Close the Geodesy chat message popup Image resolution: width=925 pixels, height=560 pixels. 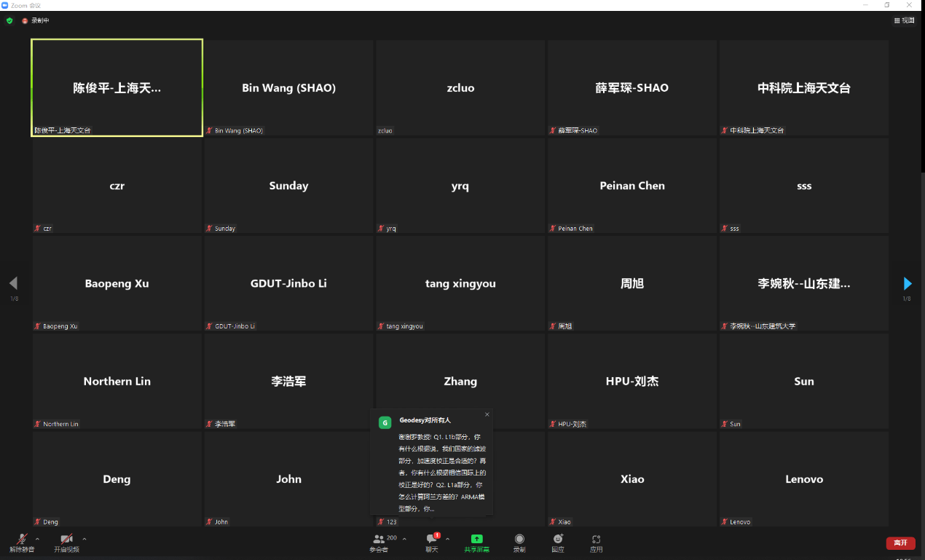point(487,414)
